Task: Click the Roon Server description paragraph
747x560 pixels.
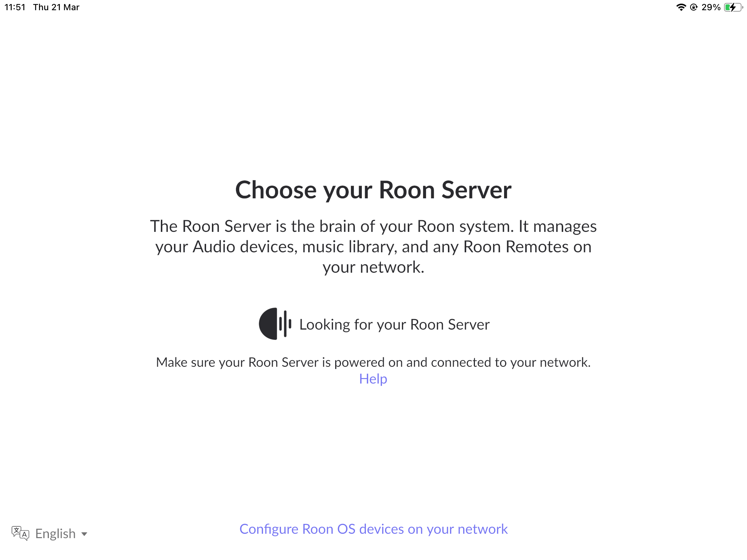Action: pos(373,246)
